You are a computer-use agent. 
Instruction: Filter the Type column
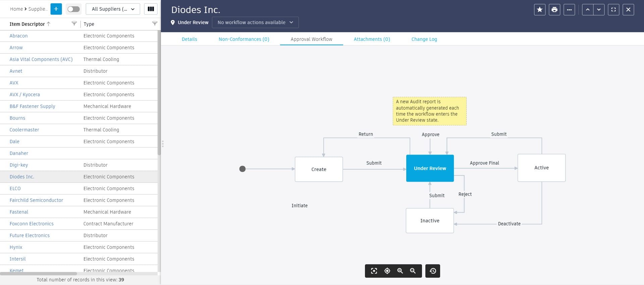(155, 23)
